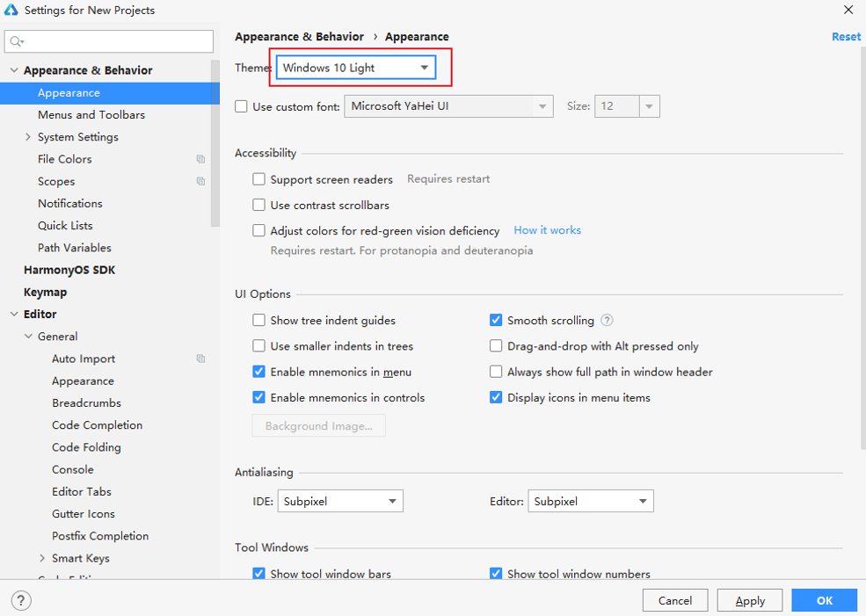Screen dimensions: 866x616
Task: Check Always show full path in window header
Action: [496, 372]
